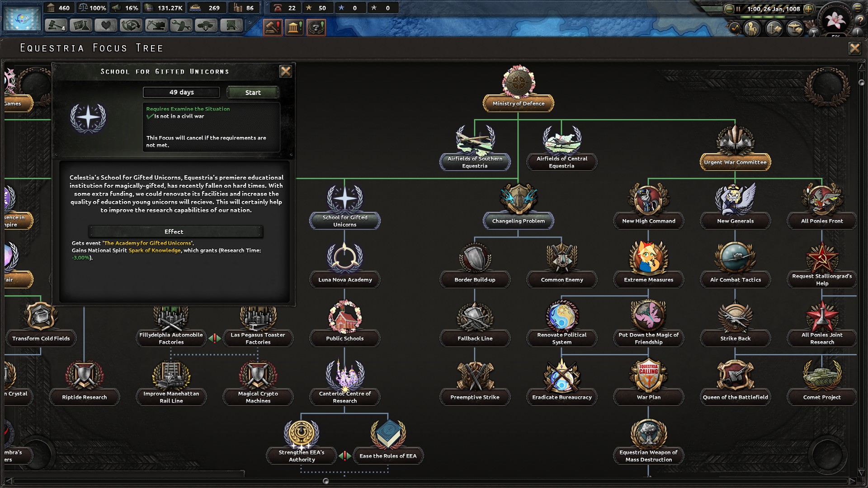
Task: Open the air force plane view button
Action: point(795,29)
